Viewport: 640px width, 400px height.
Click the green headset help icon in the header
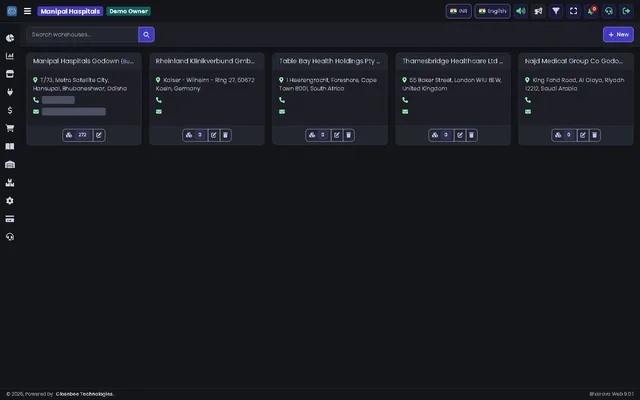click(x=609, y=11)
